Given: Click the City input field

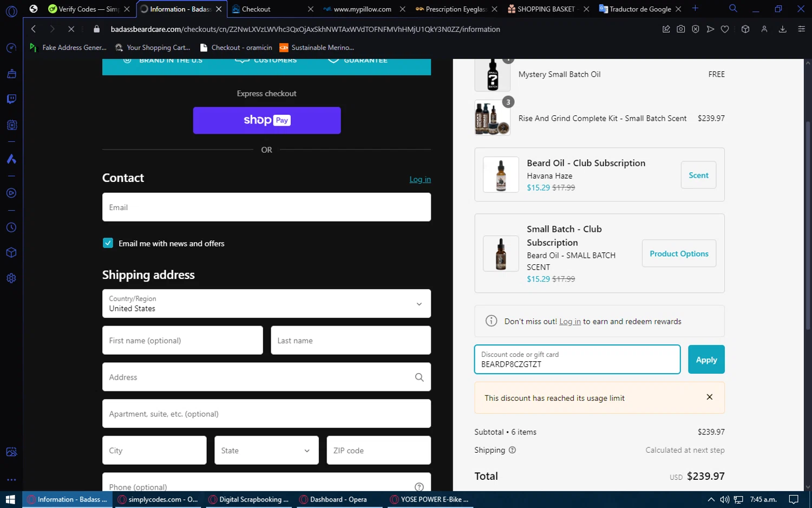Looking at the screenshot, I should (154, 450).
